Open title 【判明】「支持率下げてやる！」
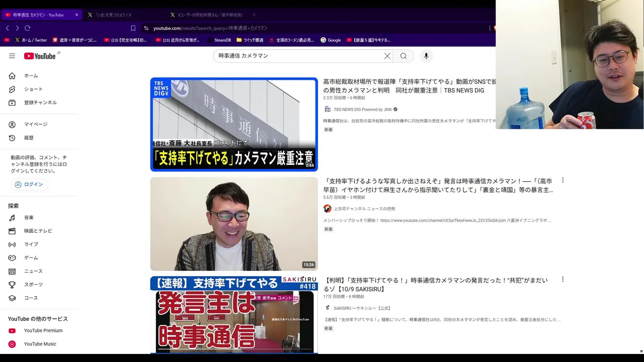644x362 pixels. [x=436, y=285]
